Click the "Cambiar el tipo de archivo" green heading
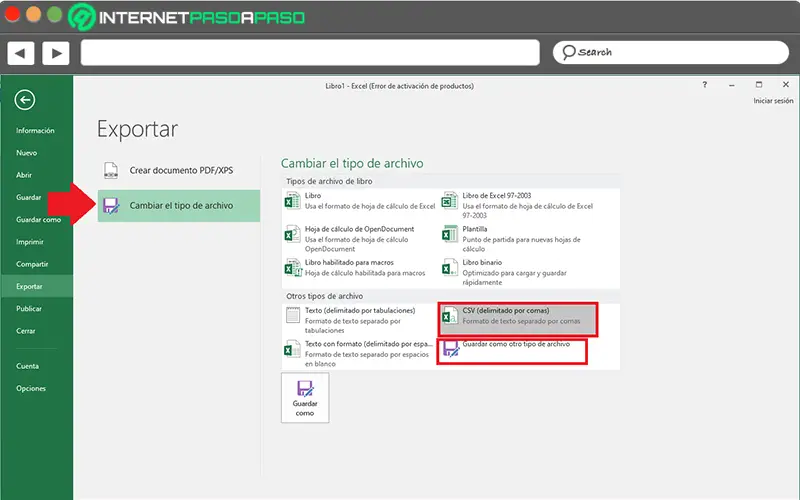Image resolution: width=800 pixels, height=500 pixels. click(x=352, y=163)
